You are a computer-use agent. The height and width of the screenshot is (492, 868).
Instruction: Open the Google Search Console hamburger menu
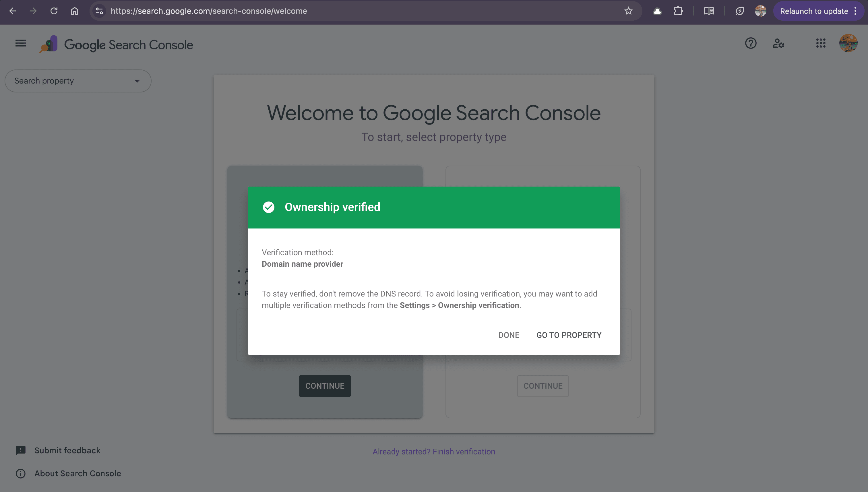click(x=20, y=43)
